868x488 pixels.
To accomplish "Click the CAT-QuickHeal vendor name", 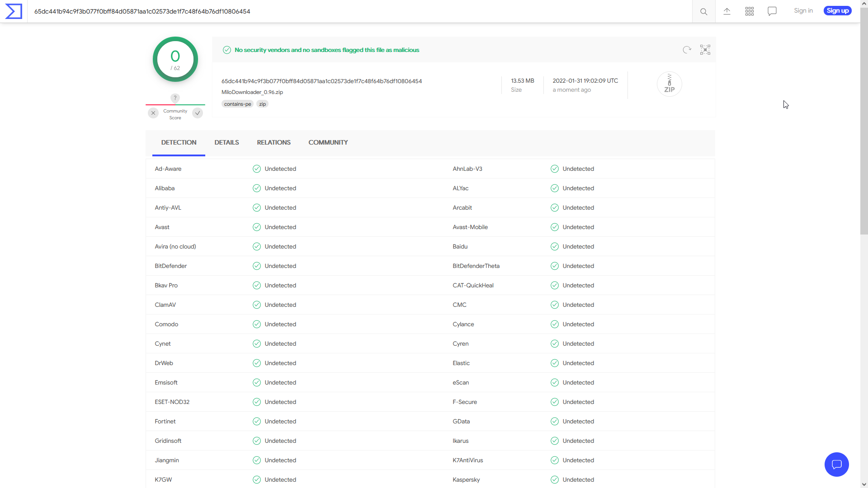I will tap(473, 286).
